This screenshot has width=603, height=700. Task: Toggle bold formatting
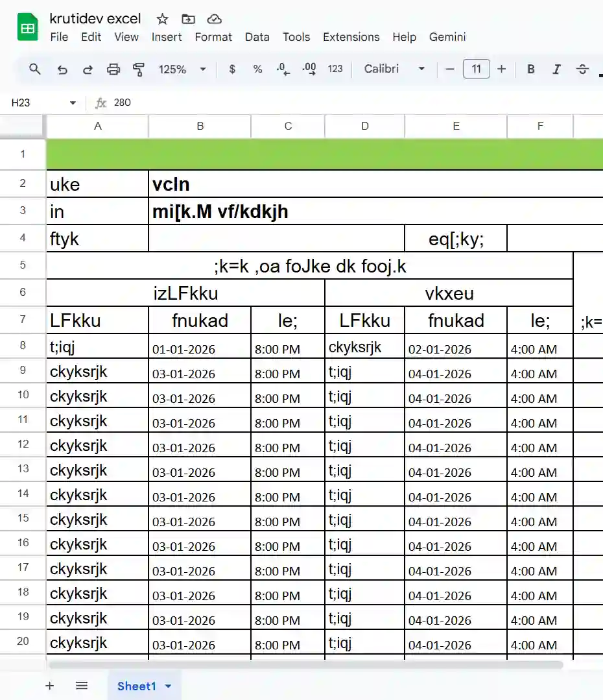pos(530,69)
